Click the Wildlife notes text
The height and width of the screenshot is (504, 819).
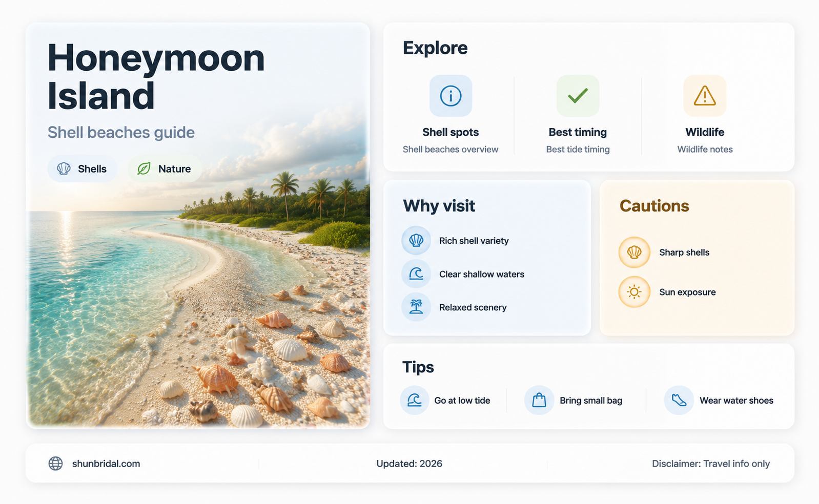705,149
